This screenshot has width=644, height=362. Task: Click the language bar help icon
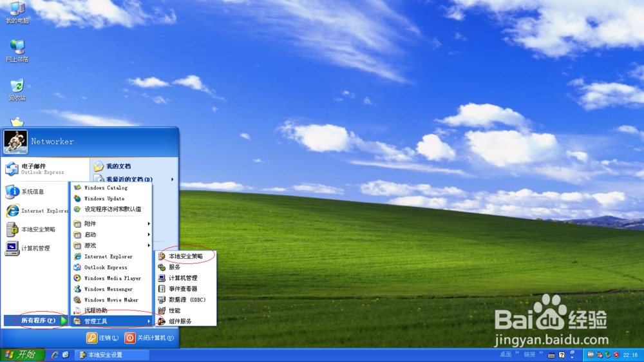[562, 355]
